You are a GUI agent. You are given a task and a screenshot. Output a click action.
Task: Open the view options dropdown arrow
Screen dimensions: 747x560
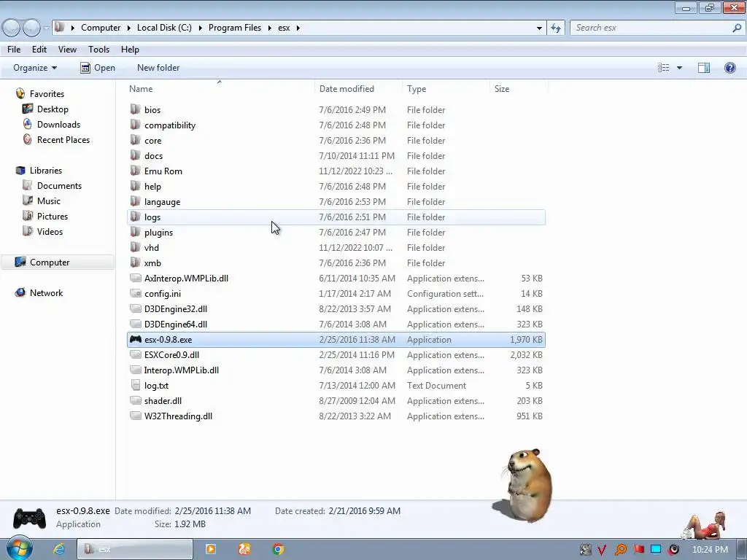(679, 68)
